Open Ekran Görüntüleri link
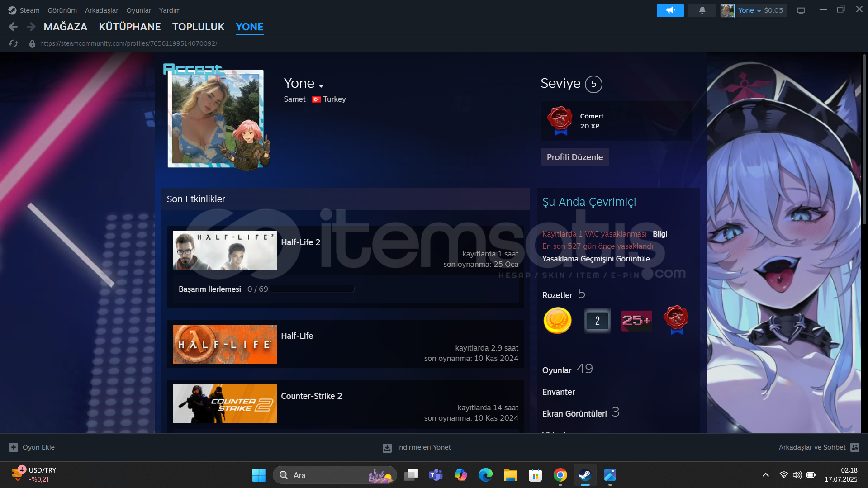868x488 pixels. coord(574,413)
